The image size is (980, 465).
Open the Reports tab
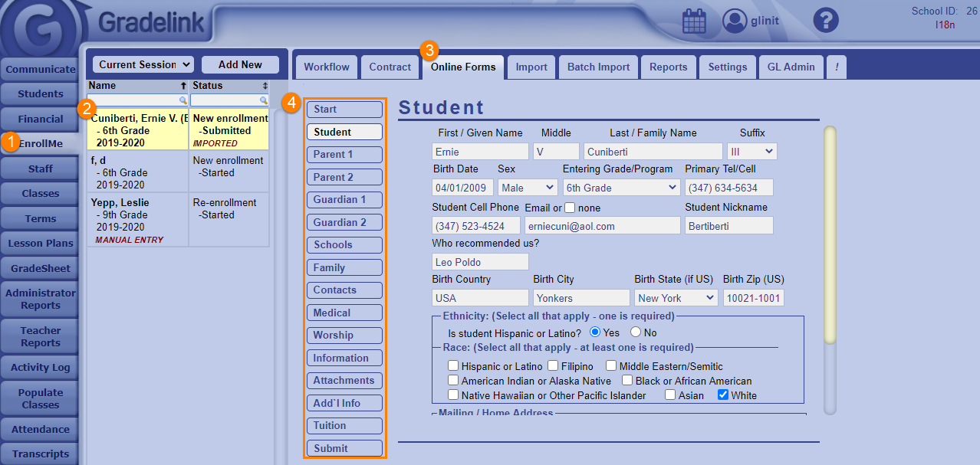(668, 67)
